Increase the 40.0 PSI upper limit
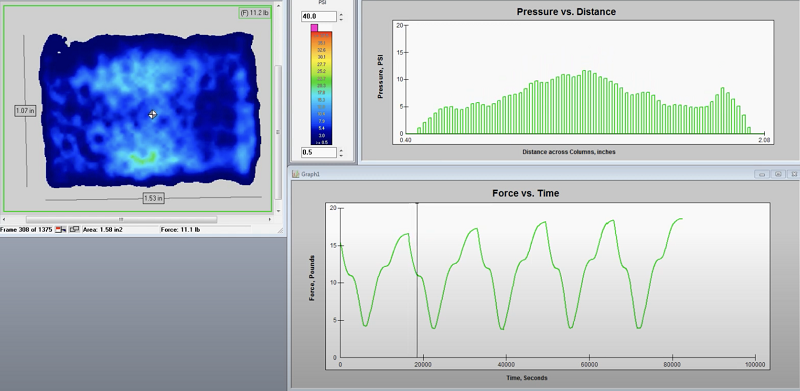Image resolution: width=800 pixels, height=391 pixels. (341, 14)
